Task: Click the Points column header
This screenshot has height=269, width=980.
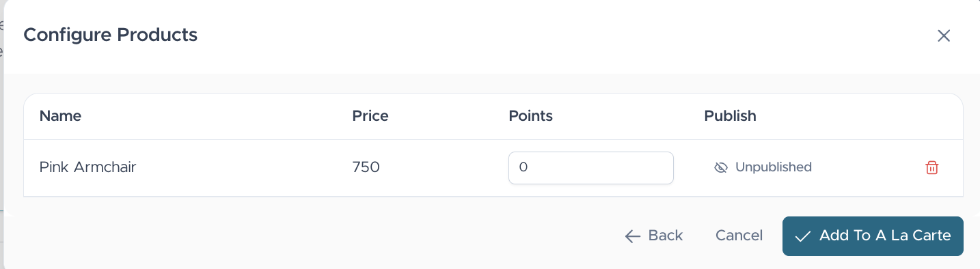Action: 530,116
